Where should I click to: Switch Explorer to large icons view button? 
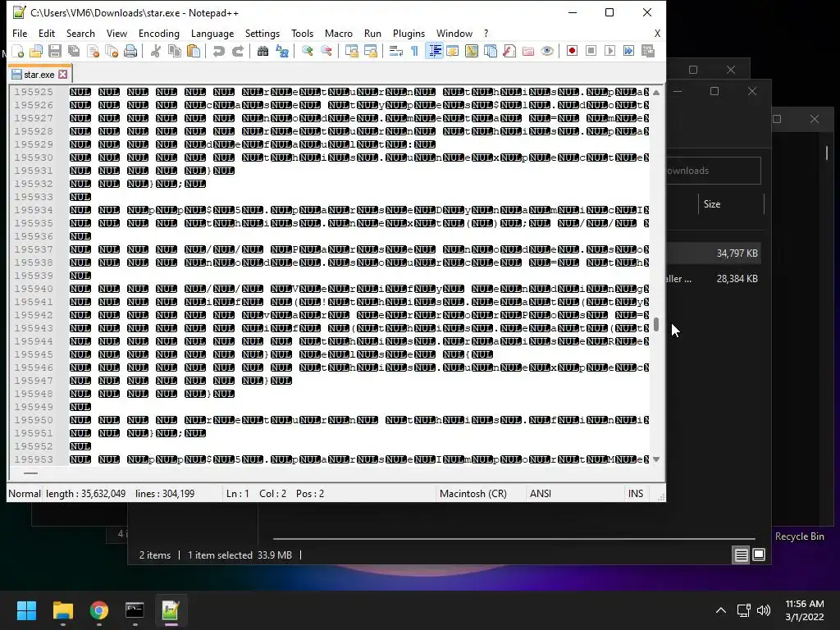pyautogui.click(x=759, y=555)
